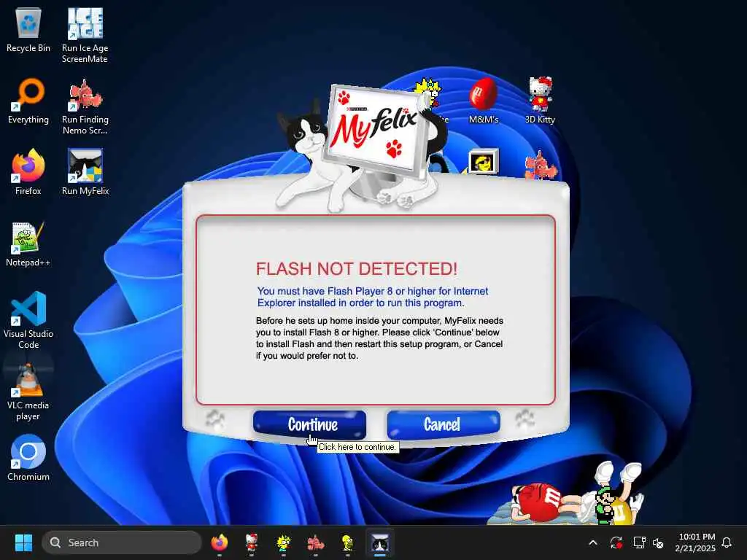Click the Continue button in MyFelix setup
This screenshot has height=560, width=747.
(x=309, y=424)
